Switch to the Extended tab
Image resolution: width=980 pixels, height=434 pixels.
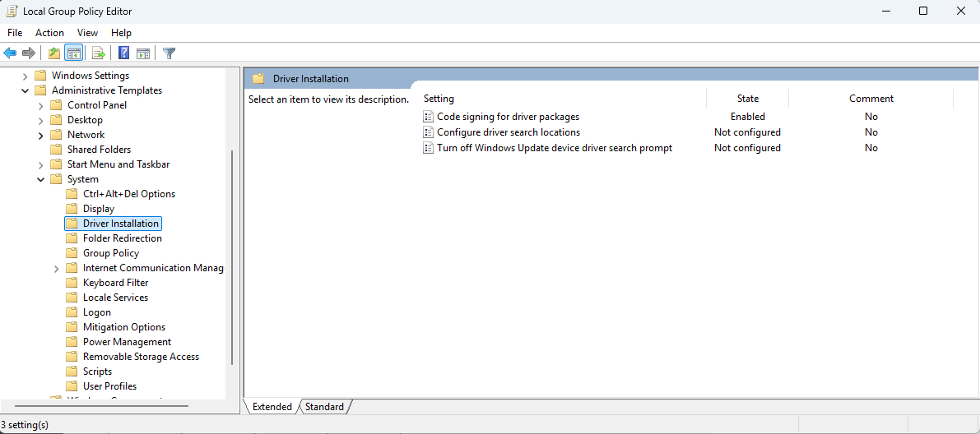coord(272,407)
